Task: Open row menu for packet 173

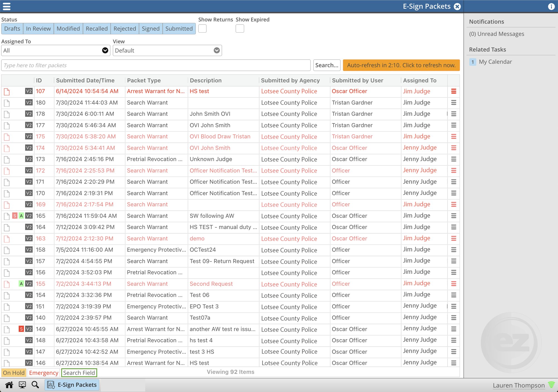Action: point(454,159)
